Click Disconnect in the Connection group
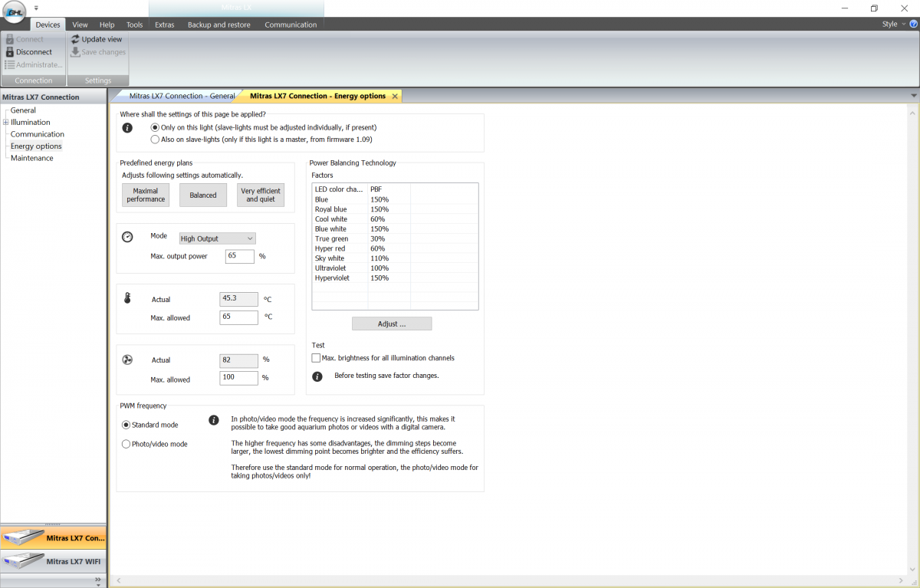920x588 pixels. click(28, 52)
